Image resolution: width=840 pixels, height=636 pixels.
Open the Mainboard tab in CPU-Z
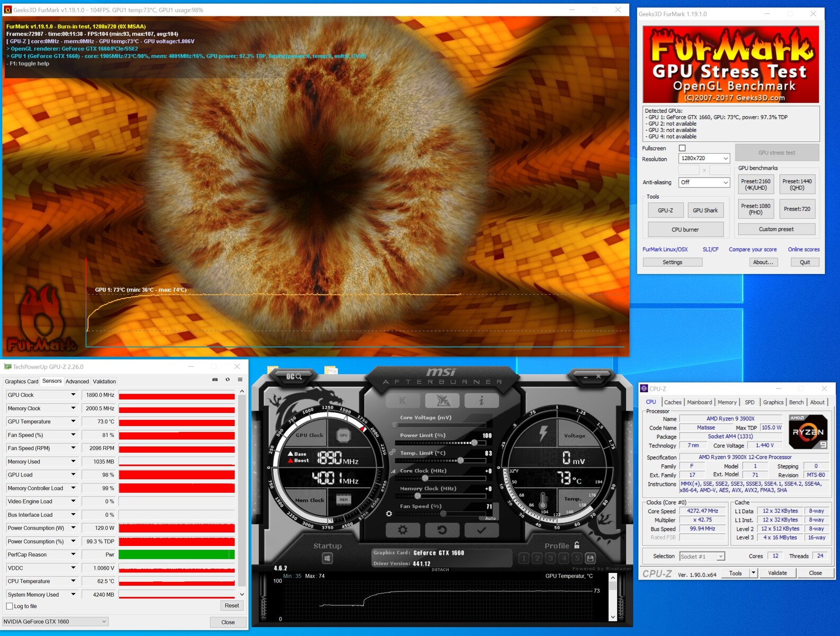pos(699,402)
